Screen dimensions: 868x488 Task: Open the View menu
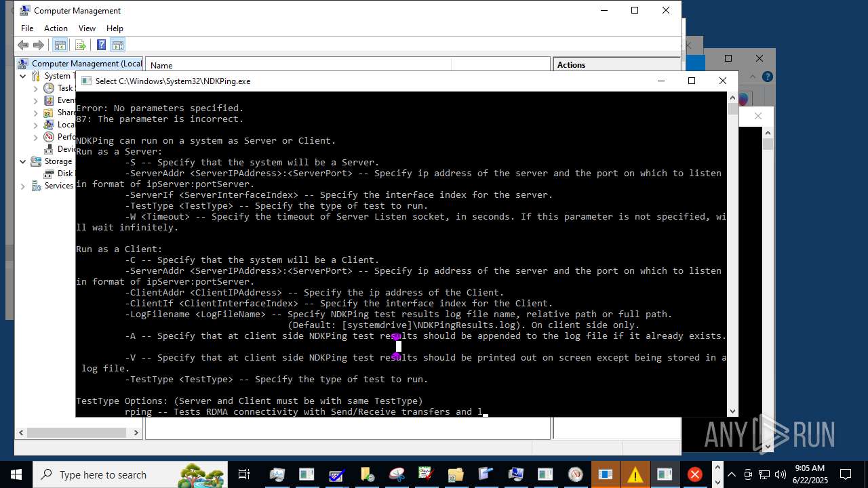(87, 28)
